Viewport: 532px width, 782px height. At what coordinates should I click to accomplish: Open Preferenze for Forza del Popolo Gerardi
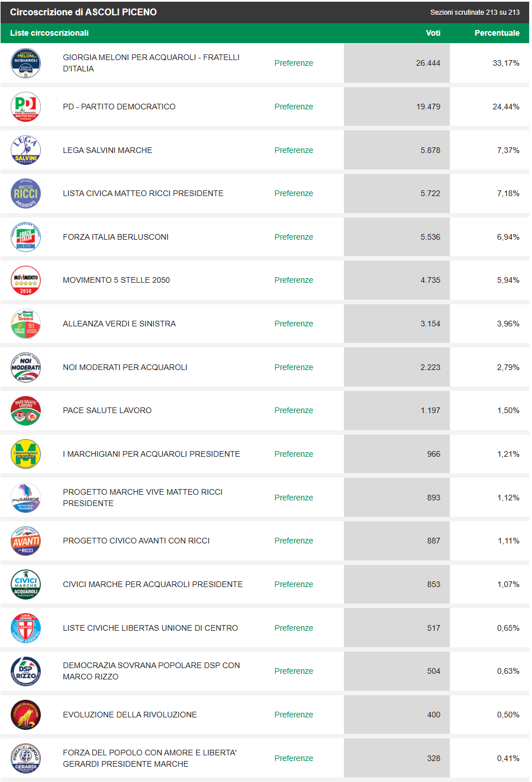(293, 758)
